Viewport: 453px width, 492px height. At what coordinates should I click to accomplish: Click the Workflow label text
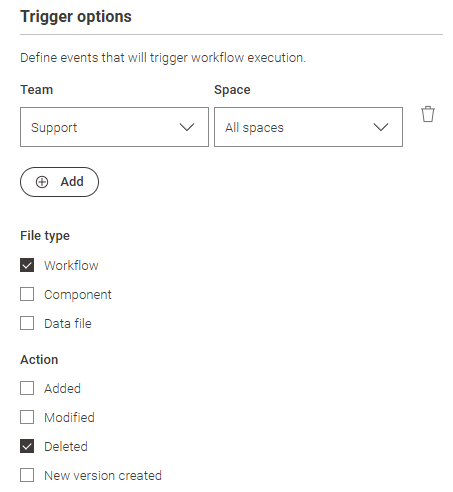[x=71, y=266]
